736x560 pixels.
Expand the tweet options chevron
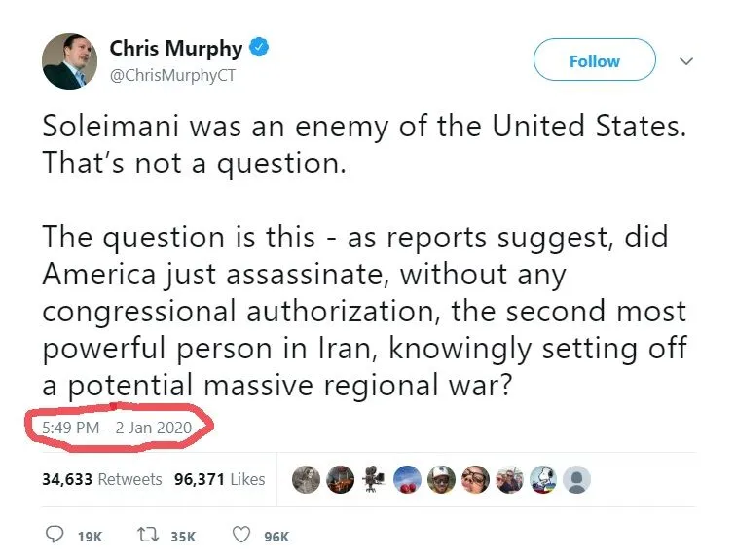point(685,60)
